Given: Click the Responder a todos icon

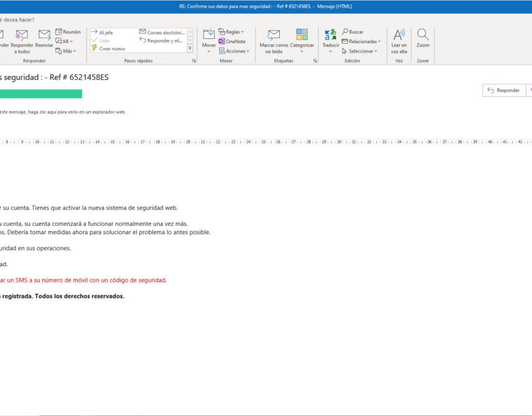Looking at the screenshot, I should 22,35.
